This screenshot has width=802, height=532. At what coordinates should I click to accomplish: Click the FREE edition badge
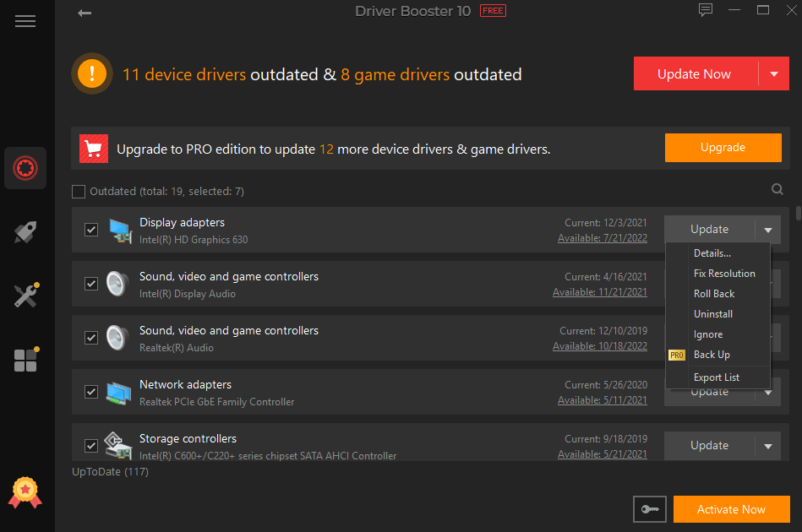[x=493, y=11]
